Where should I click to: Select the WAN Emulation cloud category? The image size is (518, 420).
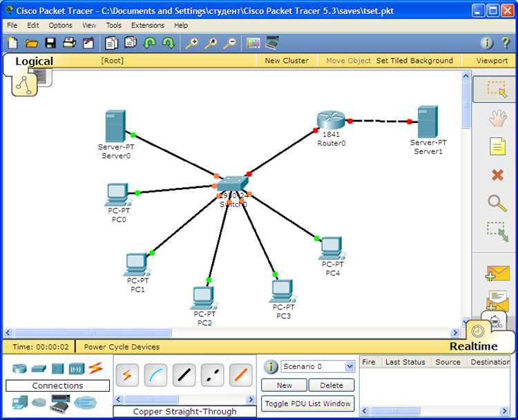(39, 403)
